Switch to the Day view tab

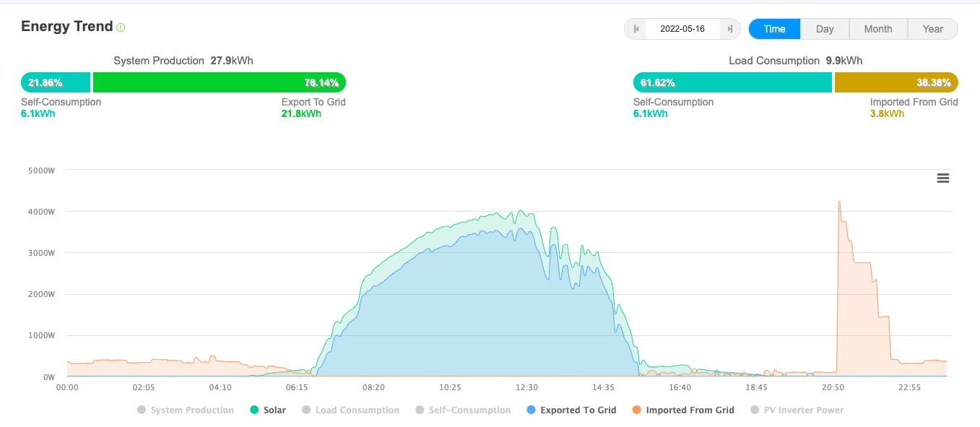[x=825, y=29]
